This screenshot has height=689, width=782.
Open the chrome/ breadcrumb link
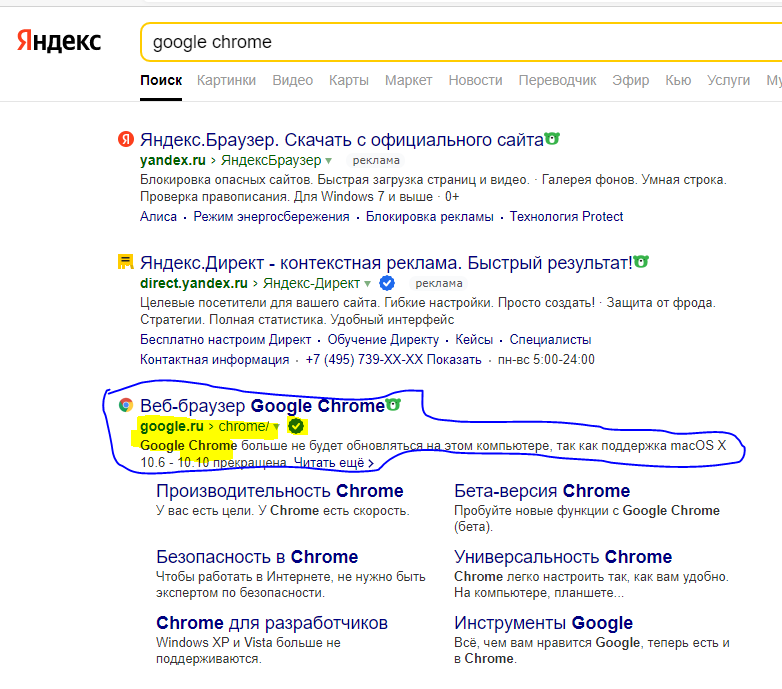point(244,426)
